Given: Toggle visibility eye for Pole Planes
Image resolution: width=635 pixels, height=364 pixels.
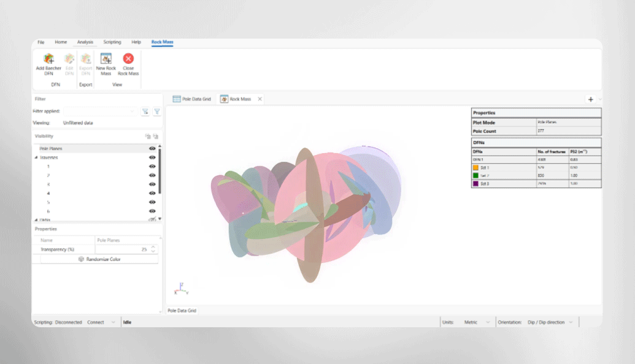Looking at the screenshot, I should pyautogui.click(x=152, y=148).
